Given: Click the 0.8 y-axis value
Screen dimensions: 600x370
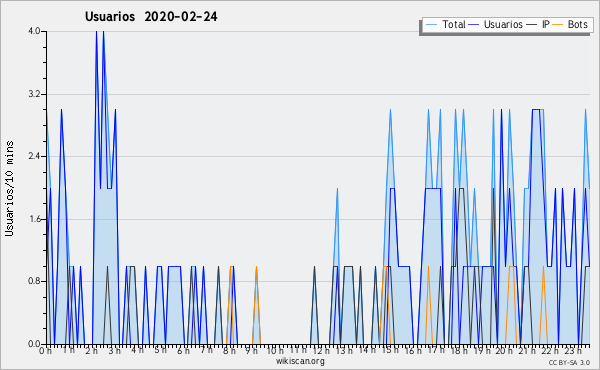Looking at the screenshot, I should [34, 281].
